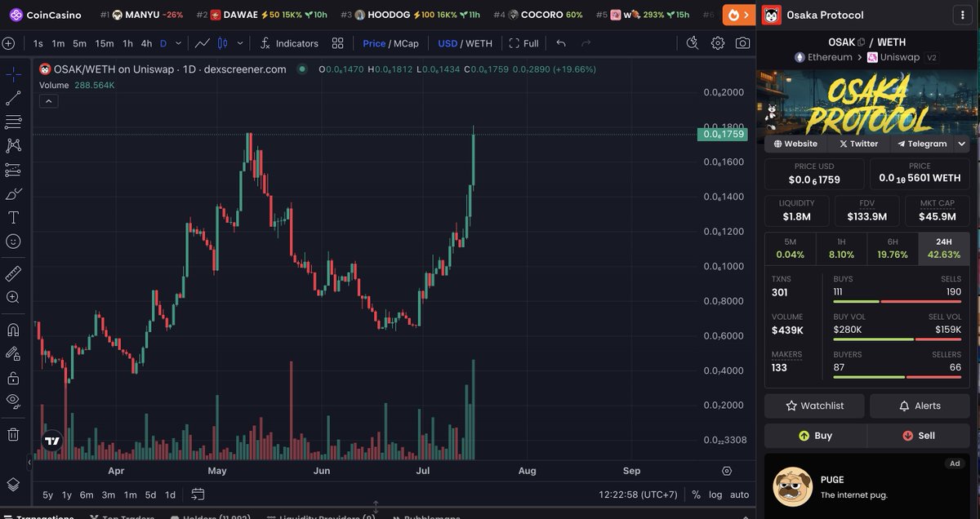Open the Indicators menu

point(289,43)
